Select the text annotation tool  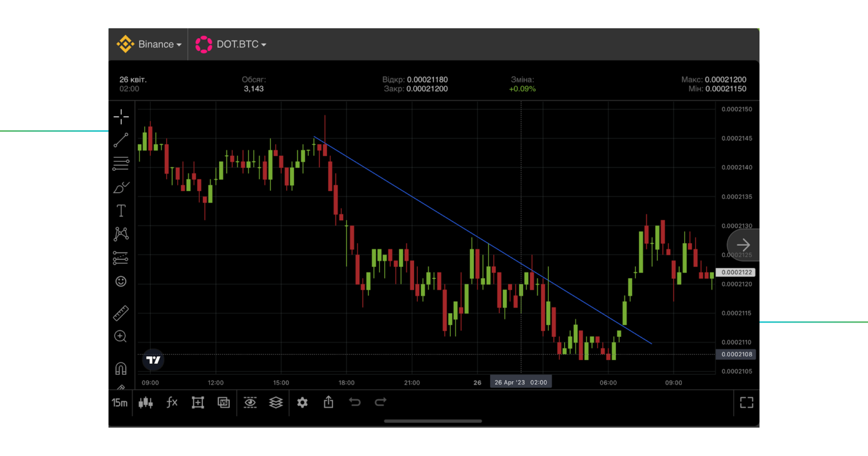pyautogui.click(x=121, y=211)
